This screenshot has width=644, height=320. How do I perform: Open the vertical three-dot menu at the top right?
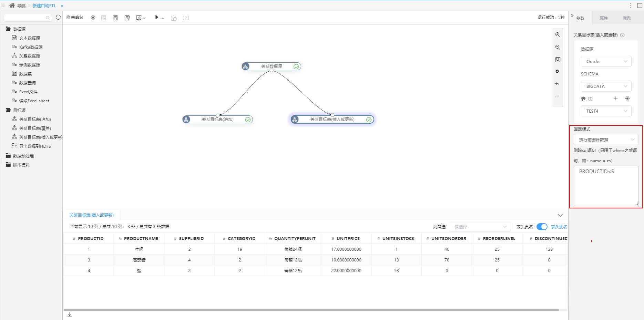[631, 6]
